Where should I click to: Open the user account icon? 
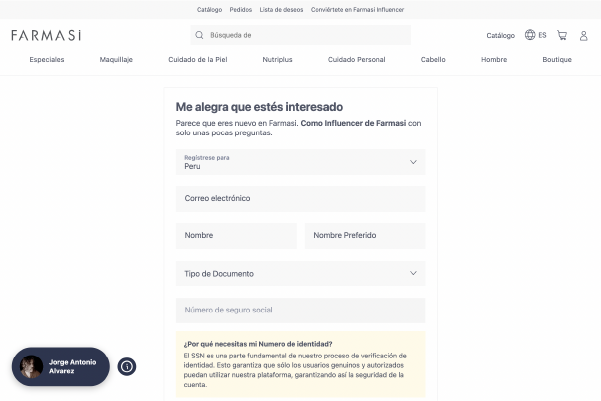tap(583, 35)
